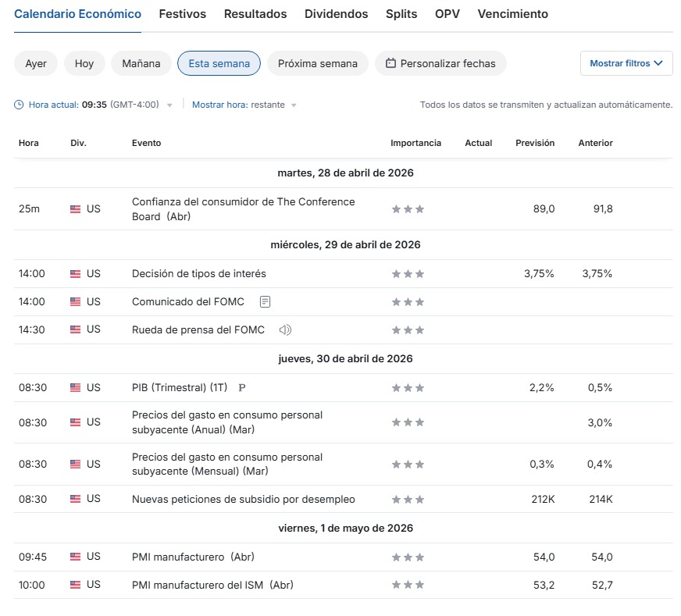
Task: Click the 52,7 previous value
Action: tap(602, 585)
